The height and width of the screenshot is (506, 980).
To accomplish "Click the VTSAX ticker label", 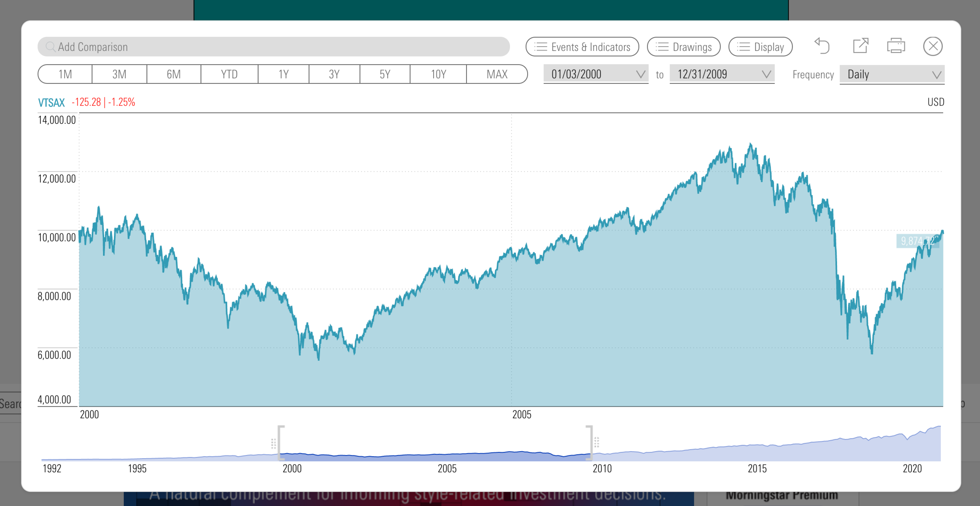I will point(51,103).
